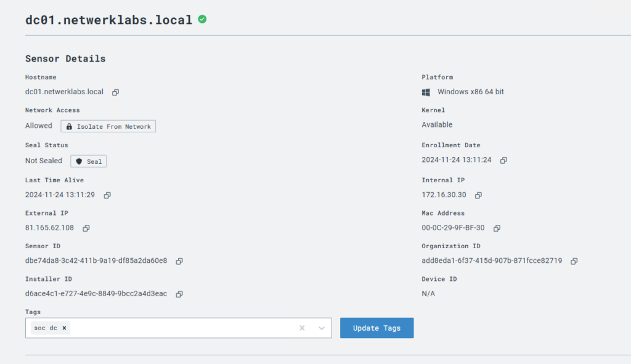Remove the soc dc tag
The height and width of the screenshot is (364, 631).
(x=64, y=328)
